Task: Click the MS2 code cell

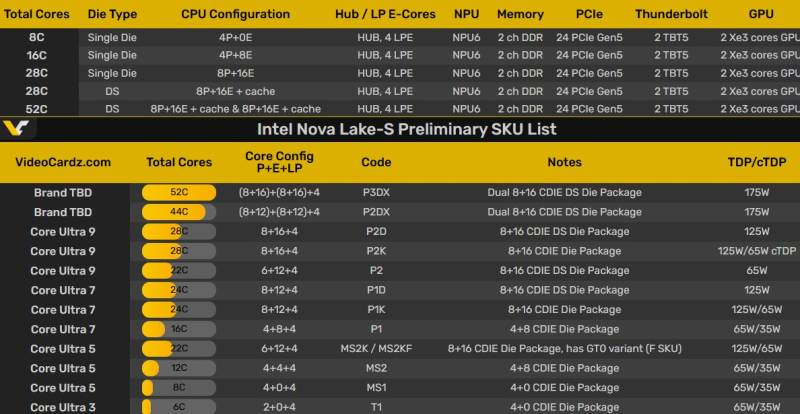Action: (x=376, y=368)
